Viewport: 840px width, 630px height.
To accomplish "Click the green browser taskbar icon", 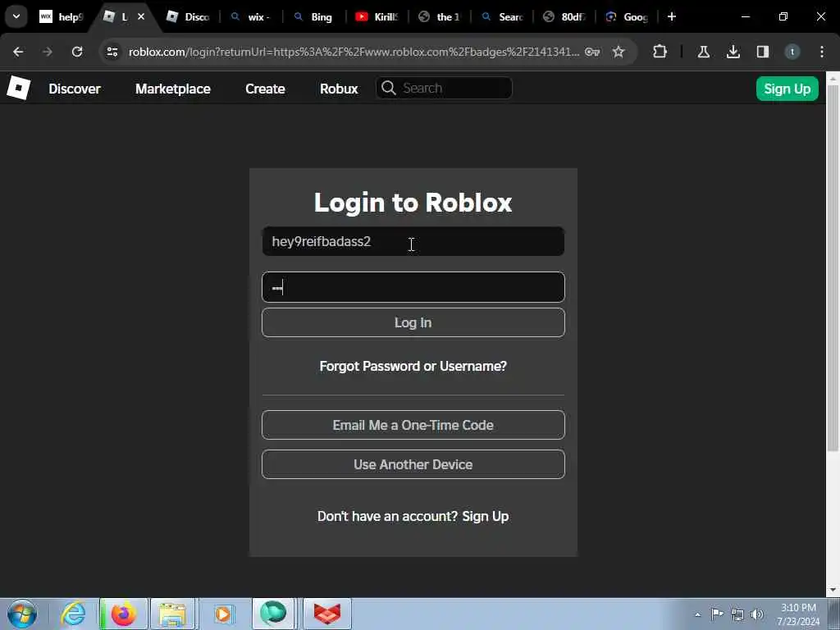I will point(273,614).
